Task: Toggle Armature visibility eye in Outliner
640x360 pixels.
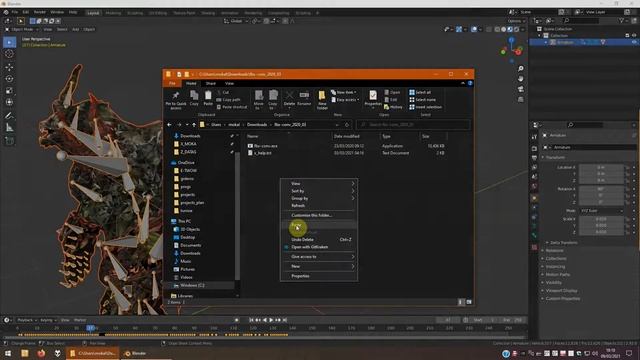Action: (634, 42)
